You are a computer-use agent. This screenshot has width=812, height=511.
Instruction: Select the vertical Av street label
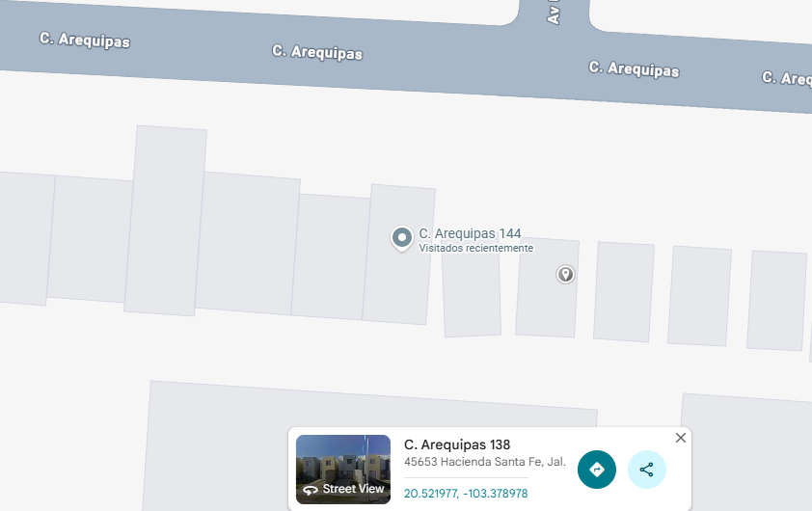[x=554, y=13]
